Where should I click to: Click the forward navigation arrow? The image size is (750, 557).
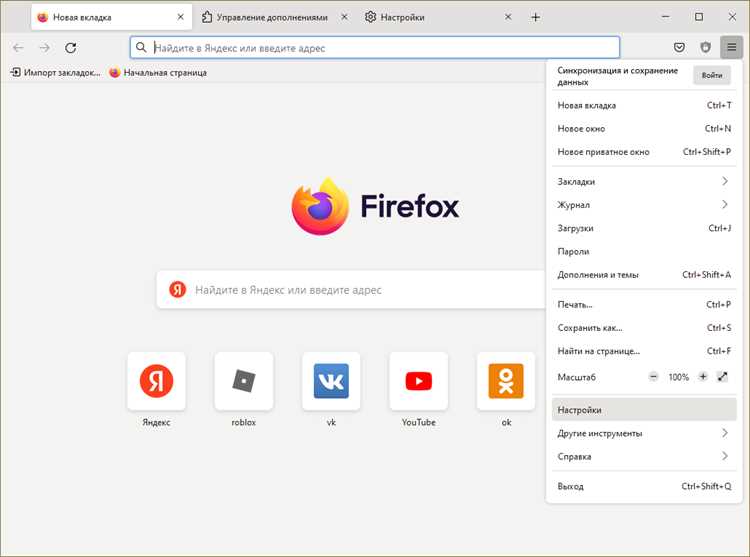click(x=44, y=48)
